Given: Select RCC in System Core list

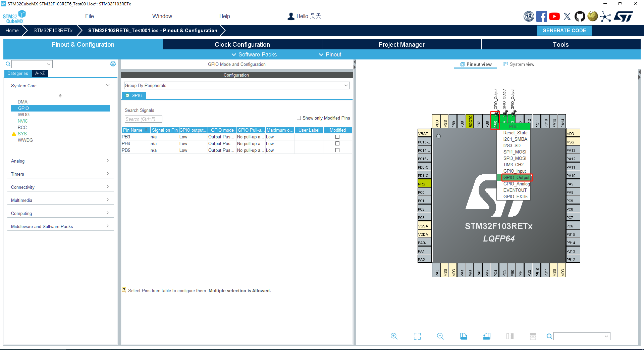Looking at the screenshot, I should click(22, 127).
